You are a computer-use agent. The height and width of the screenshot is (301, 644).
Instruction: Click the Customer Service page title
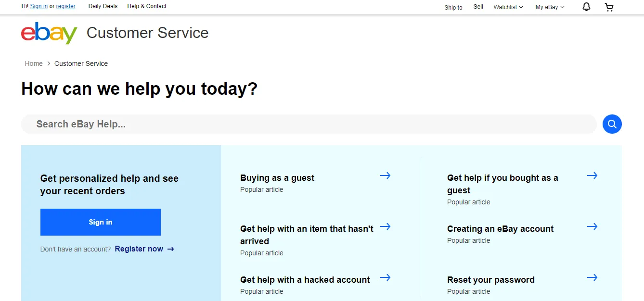148,33
